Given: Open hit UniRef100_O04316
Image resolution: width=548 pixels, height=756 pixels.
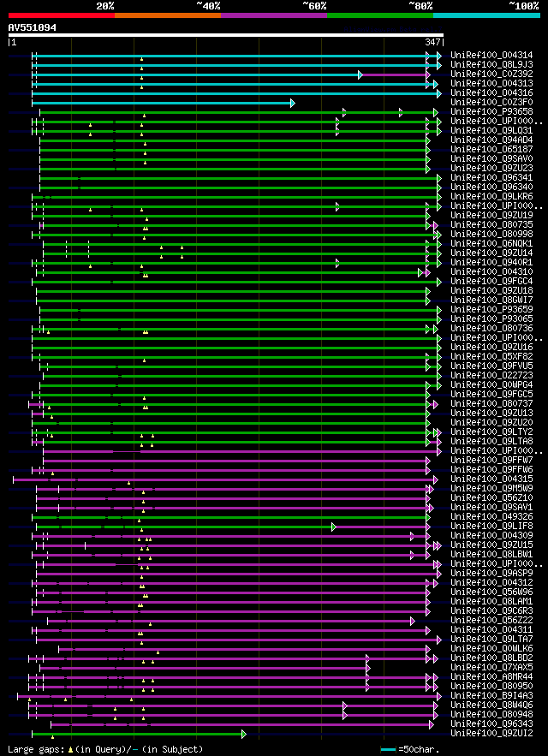Looking at the screenshot, I should coord(491,93).
